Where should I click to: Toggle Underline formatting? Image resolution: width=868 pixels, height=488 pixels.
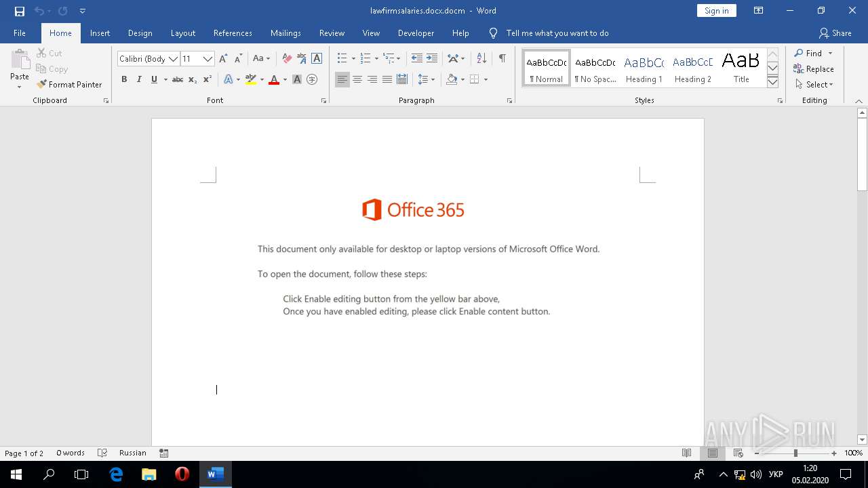pos(154,79)
